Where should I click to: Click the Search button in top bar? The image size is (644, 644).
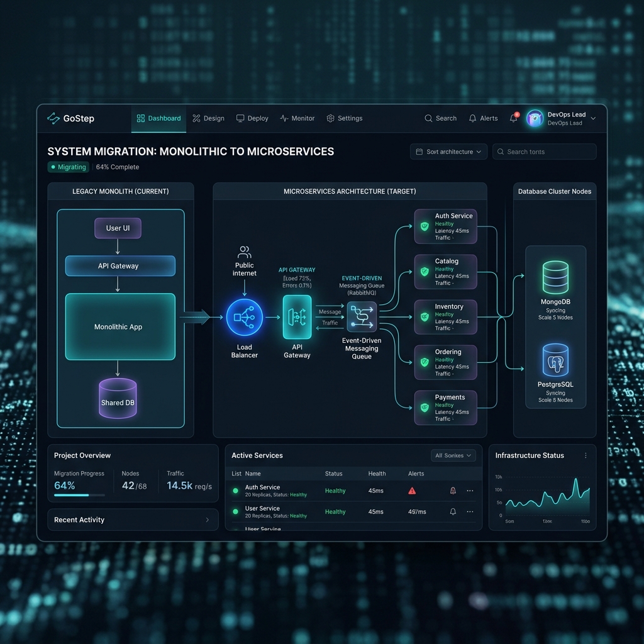(440, 118)
